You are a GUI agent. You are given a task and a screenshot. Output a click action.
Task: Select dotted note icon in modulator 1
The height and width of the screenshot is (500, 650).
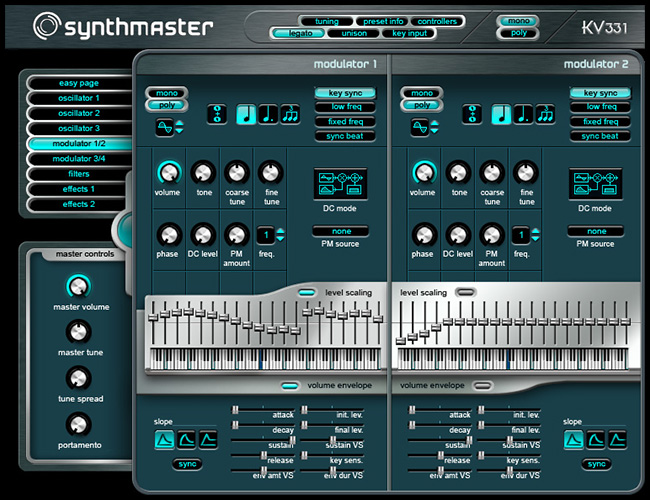coord(268,114)
